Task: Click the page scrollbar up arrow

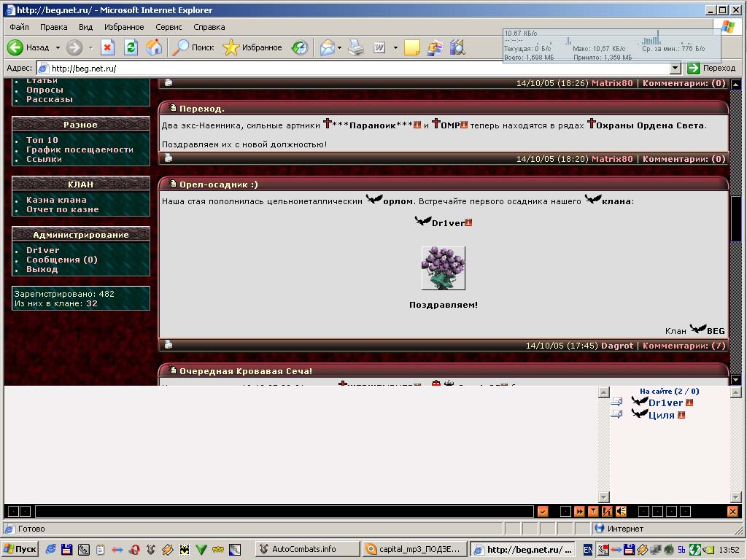Action: (735, 85)
